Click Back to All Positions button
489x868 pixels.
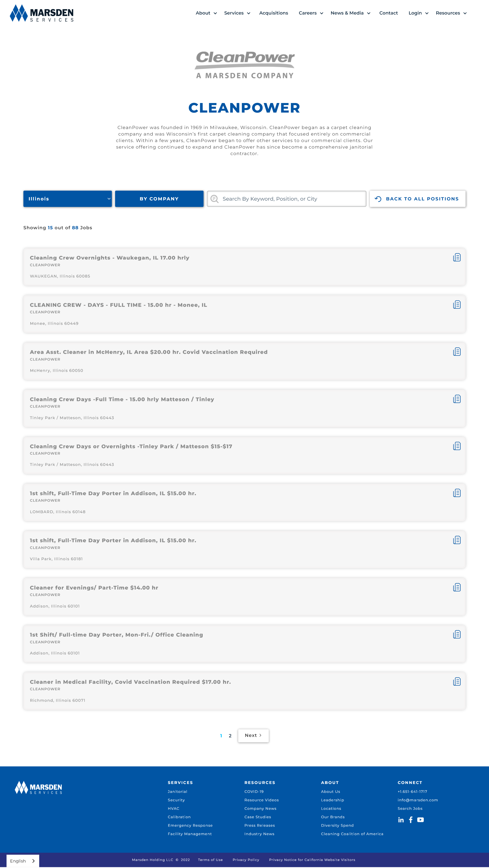click(418, 199)
